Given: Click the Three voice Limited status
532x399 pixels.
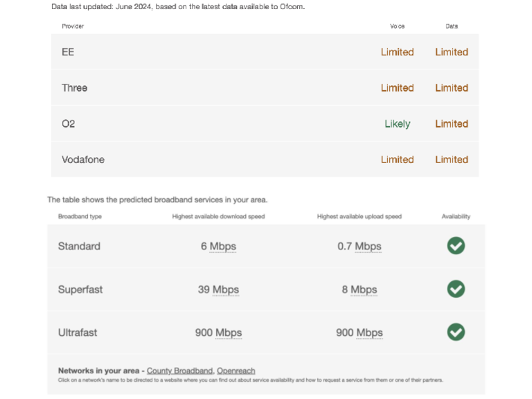Looking at the screenshot, I should click(397, 88).
